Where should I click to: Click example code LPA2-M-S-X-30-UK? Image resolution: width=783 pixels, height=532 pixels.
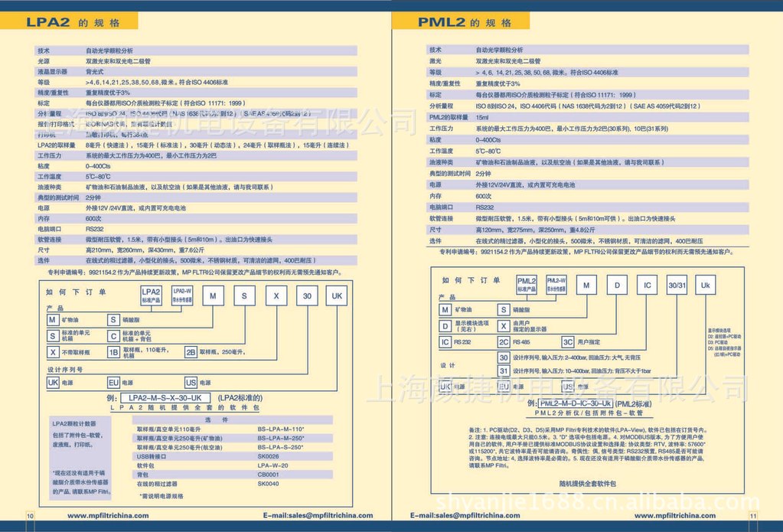coord(165,398)
